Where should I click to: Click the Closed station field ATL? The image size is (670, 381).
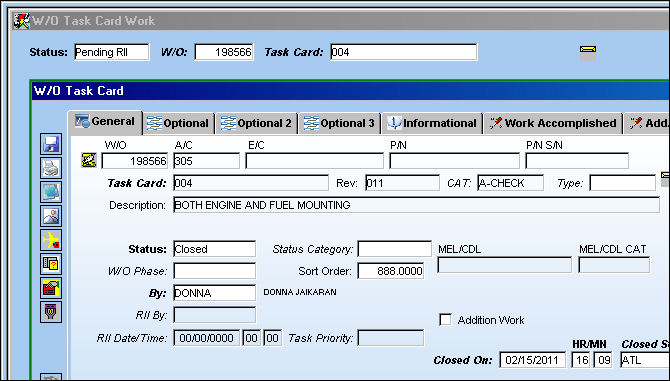point(645,360)
